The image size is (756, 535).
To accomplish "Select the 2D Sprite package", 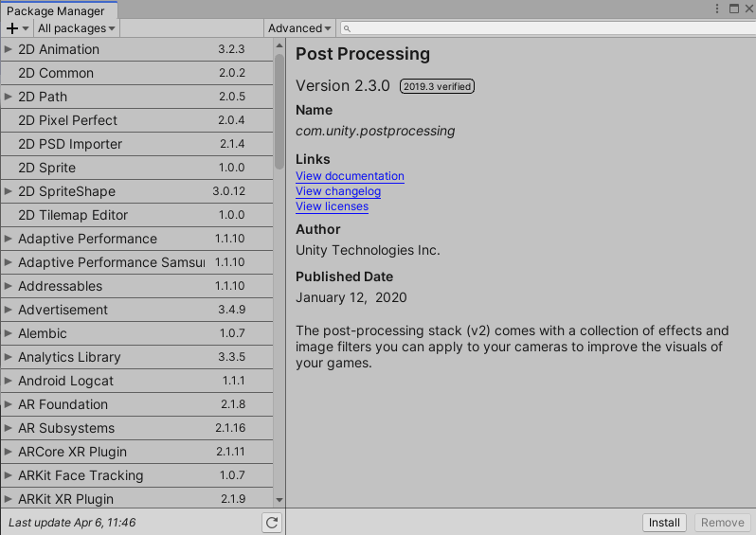I will coord(137,168).
